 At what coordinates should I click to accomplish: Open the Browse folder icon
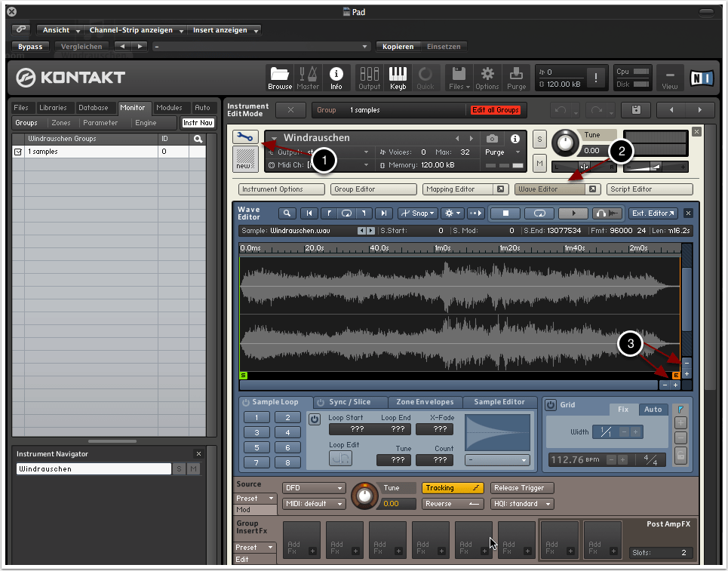tap(280, 77)
